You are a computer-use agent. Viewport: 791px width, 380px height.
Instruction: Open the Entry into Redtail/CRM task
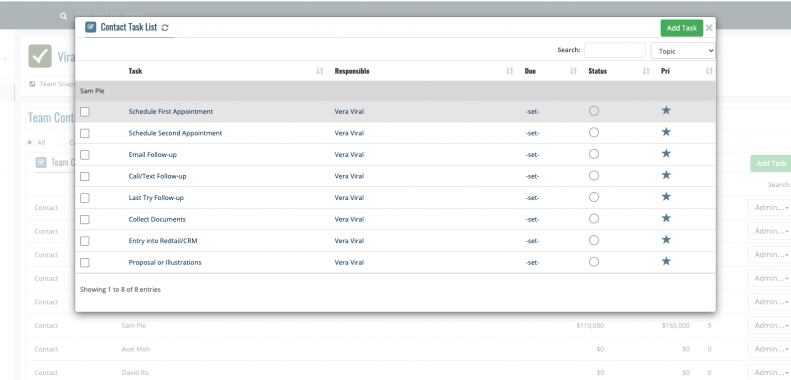coord(163,241)
